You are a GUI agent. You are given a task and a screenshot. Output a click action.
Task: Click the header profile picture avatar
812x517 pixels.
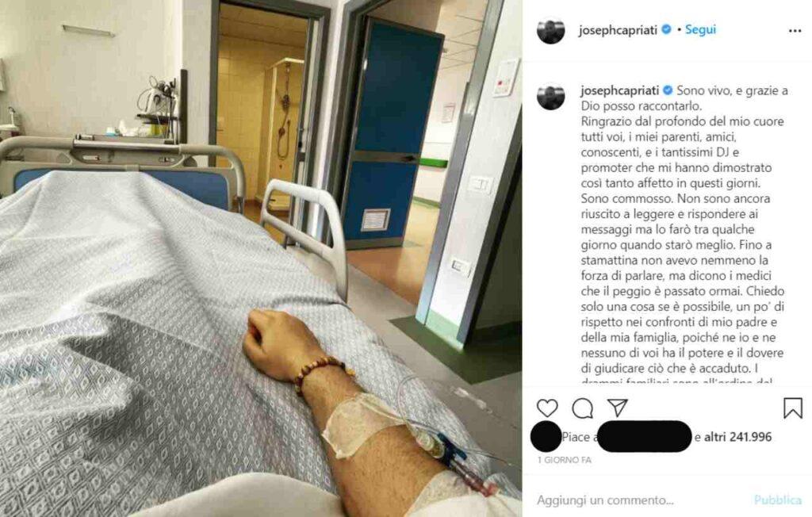tap(550, 31)
